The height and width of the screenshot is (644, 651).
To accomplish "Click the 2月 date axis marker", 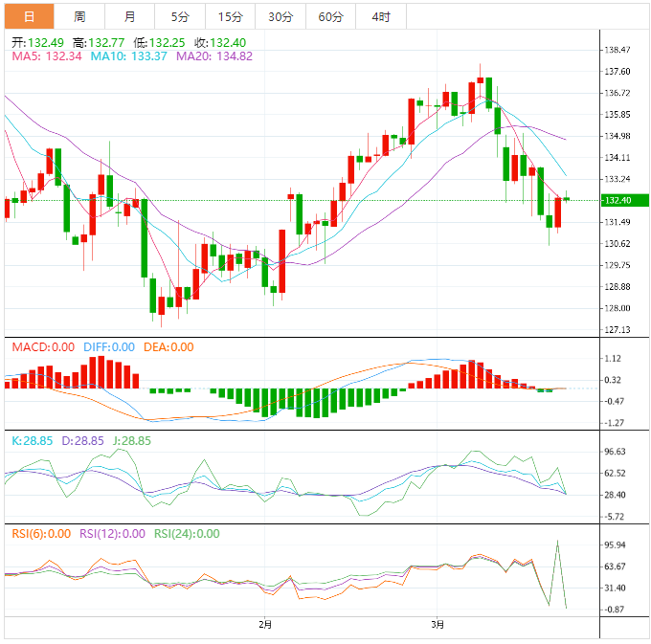I will tap(265, 625).
